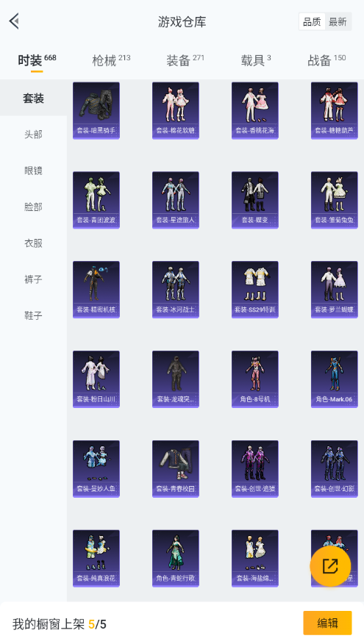
Task: Open the orange share floating button
Action: (330, 566)
